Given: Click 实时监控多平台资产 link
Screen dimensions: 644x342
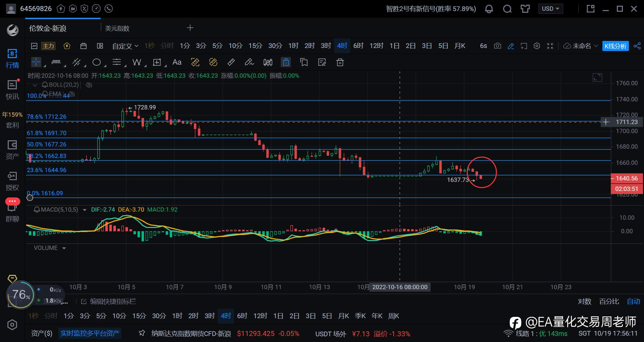Looking at the screenshot, I should (x=90, y=333).
